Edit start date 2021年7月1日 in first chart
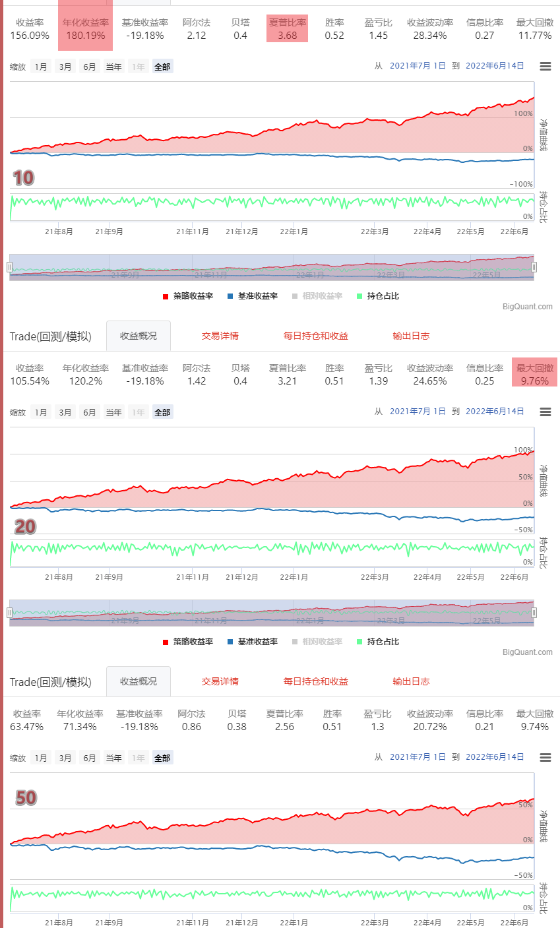The width and height of the screenshot is (560, 928). [418, 66]
